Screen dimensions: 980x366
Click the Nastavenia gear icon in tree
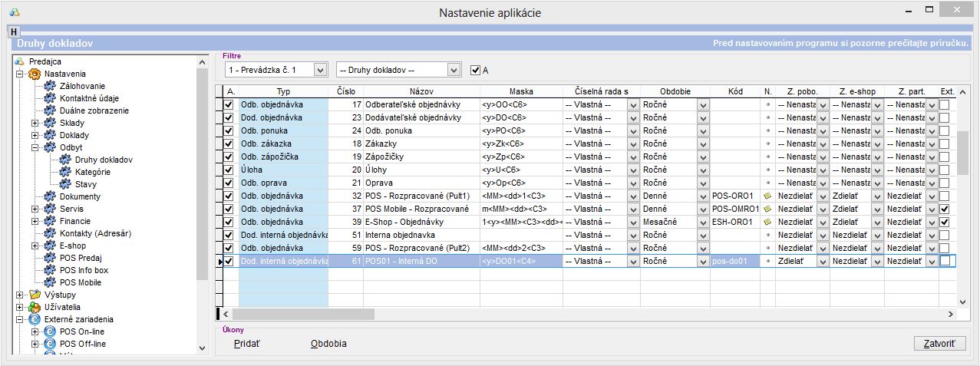(x=35, y=74)
